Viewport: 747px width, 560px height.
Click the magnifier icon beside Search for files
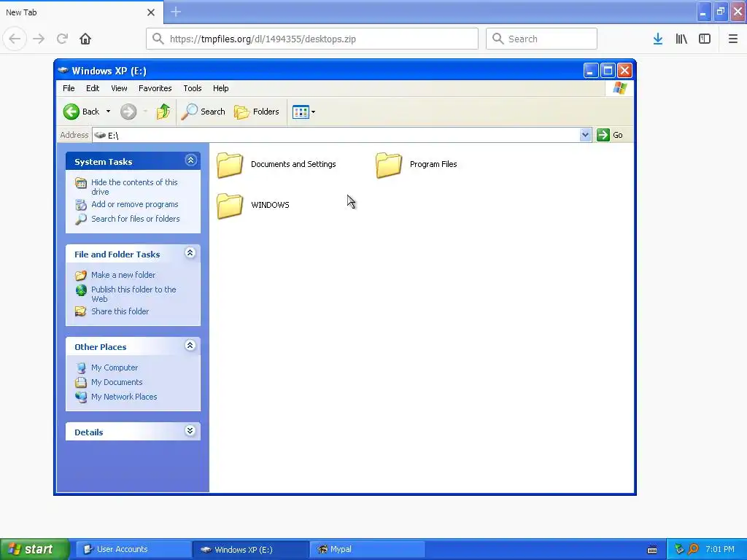81,219
